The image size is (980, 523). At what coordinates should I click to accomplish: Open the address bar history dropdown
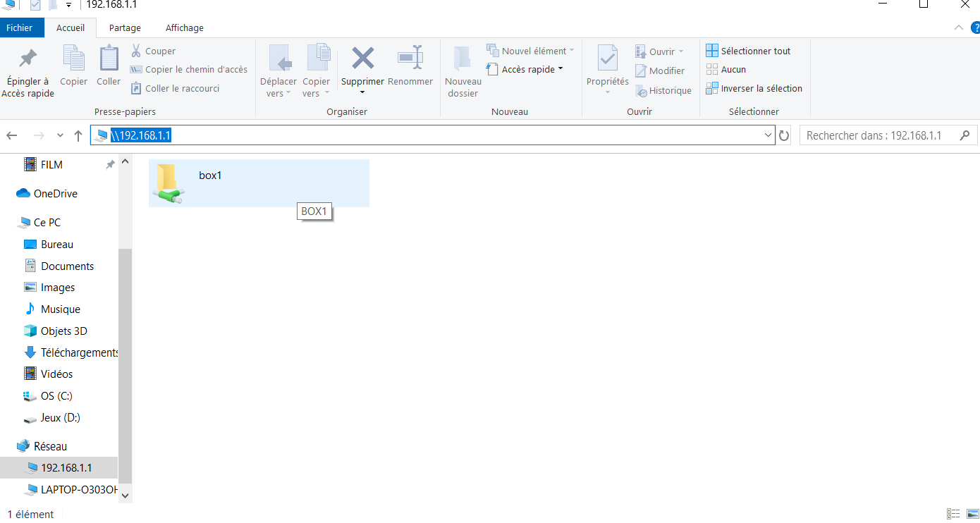768,135
